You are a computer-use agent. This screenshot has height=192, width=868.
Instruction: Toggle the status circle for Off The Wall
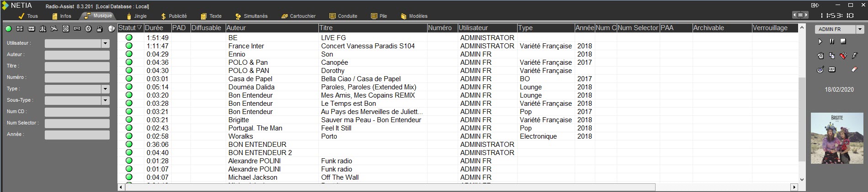click(x=129, y=177)
